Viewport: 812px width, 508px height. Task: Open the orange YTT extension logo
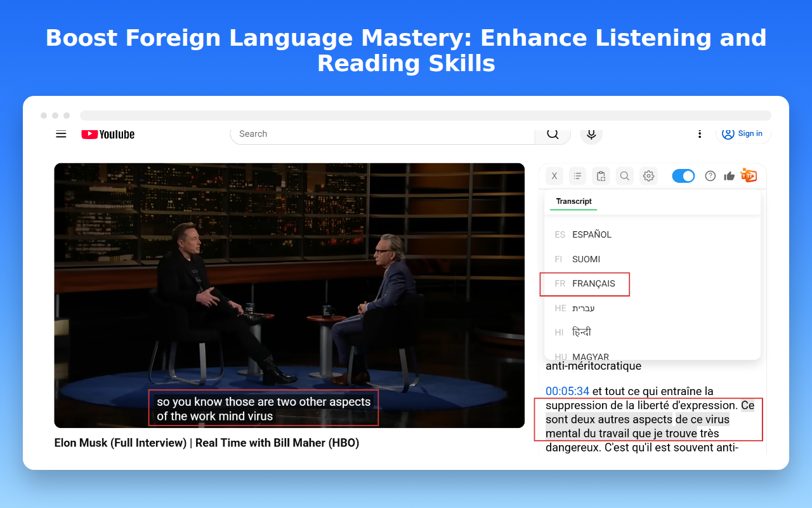click(749, 176)
